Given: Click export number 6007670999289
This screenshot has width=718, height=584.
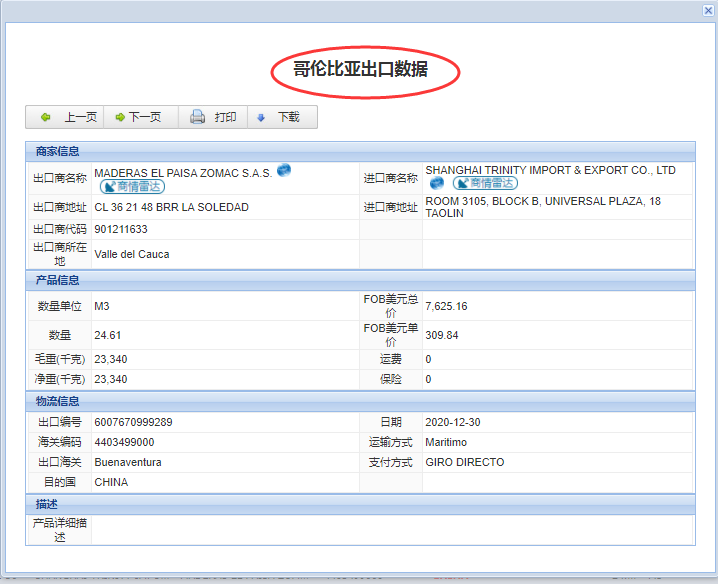Looking at the screenshot, I should [x=133, y=422].
